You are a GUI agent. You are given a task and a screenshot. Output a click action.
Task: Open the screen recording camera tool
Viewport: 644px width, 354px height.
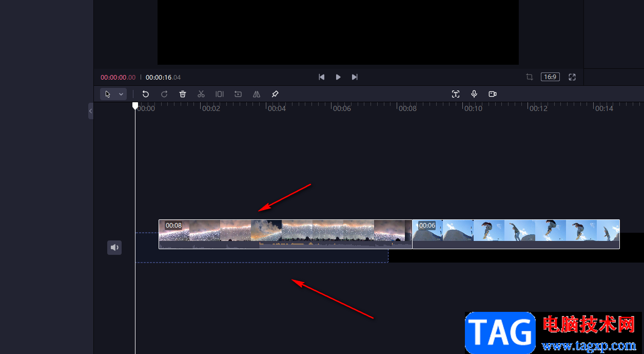point(493,94)
